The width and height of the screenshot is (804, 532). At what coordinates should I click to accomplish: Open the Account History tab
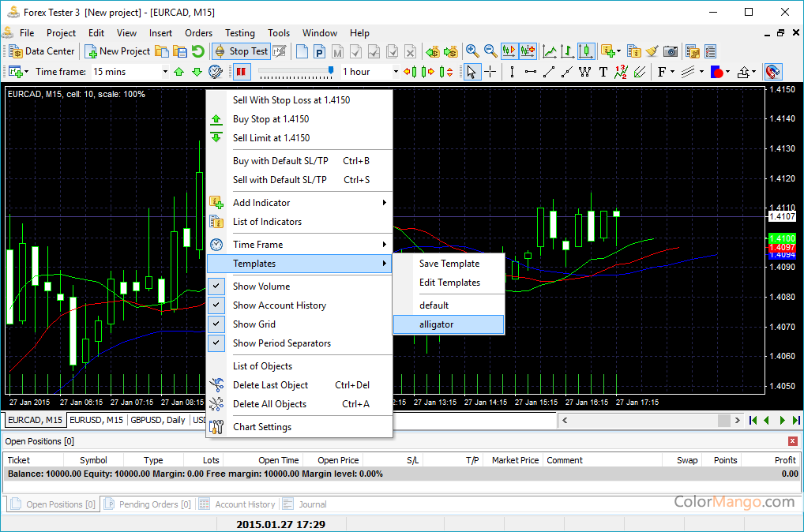pyautogui.click(x=238, y=504)
